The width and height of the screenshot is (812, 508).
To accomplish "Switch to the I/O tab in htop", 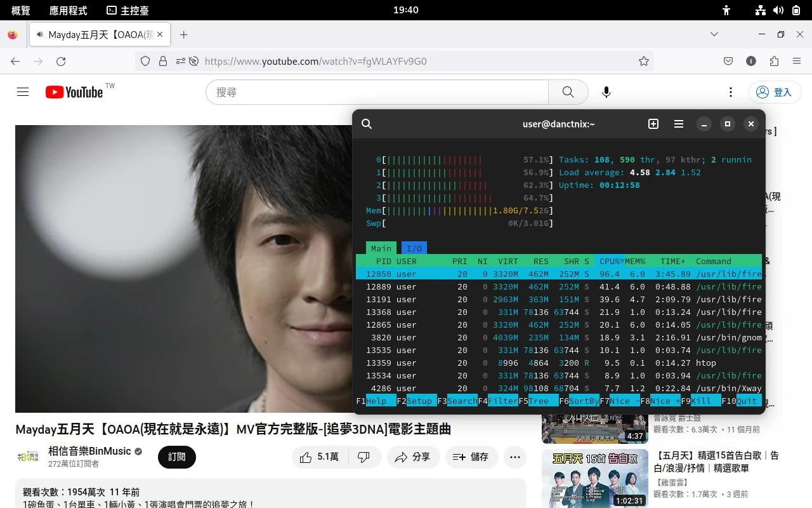I will click(414, 248).
